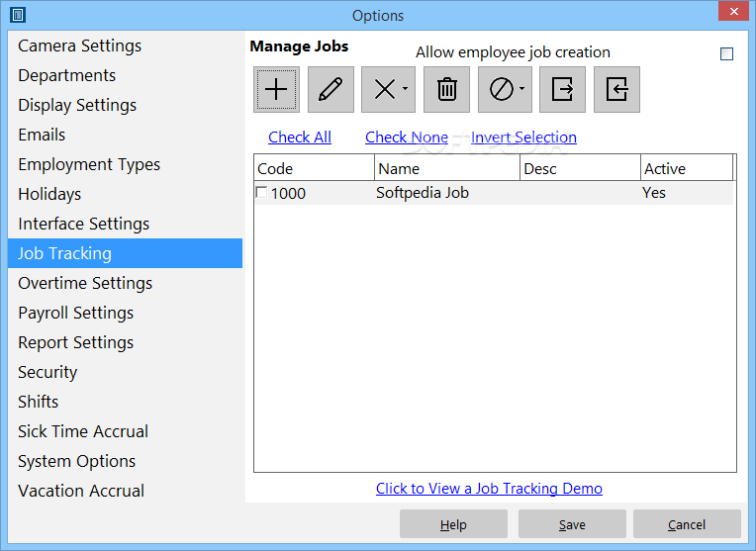Select Departments in the options list

125,76
